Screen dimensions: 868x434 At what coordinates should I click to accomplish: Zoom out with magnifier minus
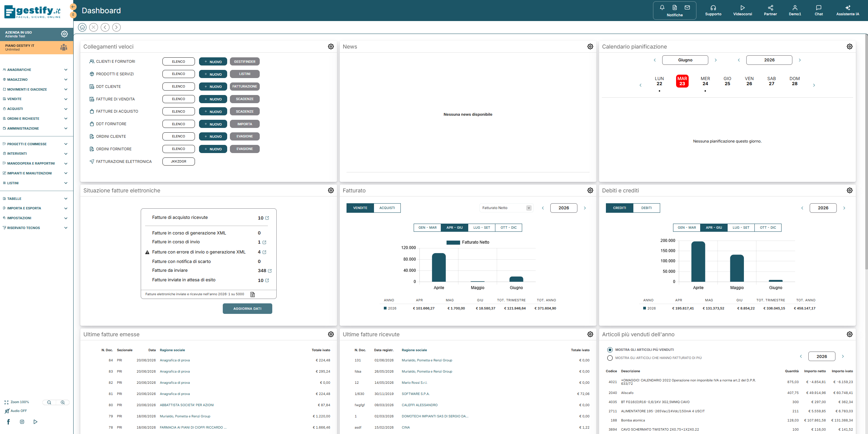(49, 402)
